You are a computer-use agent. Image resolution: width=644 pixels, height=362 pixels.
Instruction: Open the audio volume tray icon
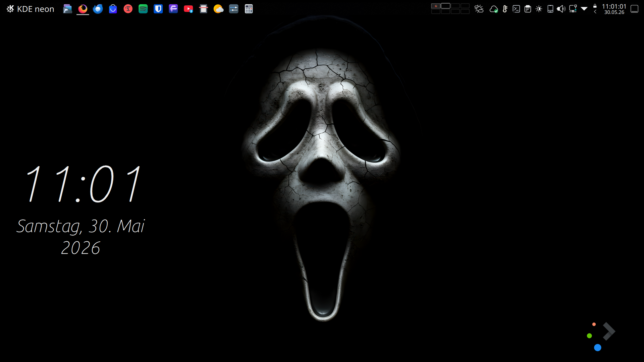point(561,9)
